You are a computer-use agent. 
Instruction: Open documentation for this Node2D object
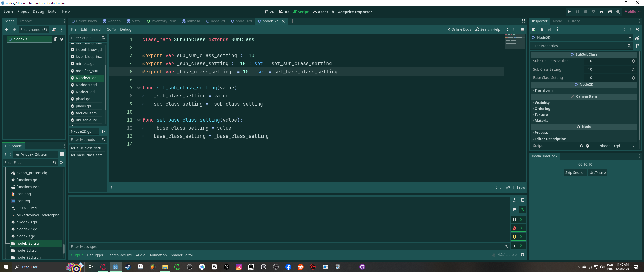coord(637,38)
